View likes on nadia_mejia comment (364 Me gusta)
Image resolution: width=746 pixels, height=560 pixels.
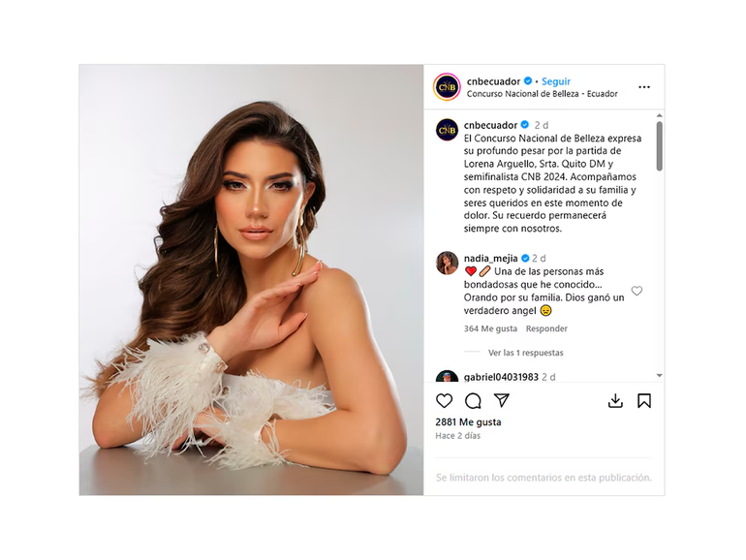(x=490, y=328)
